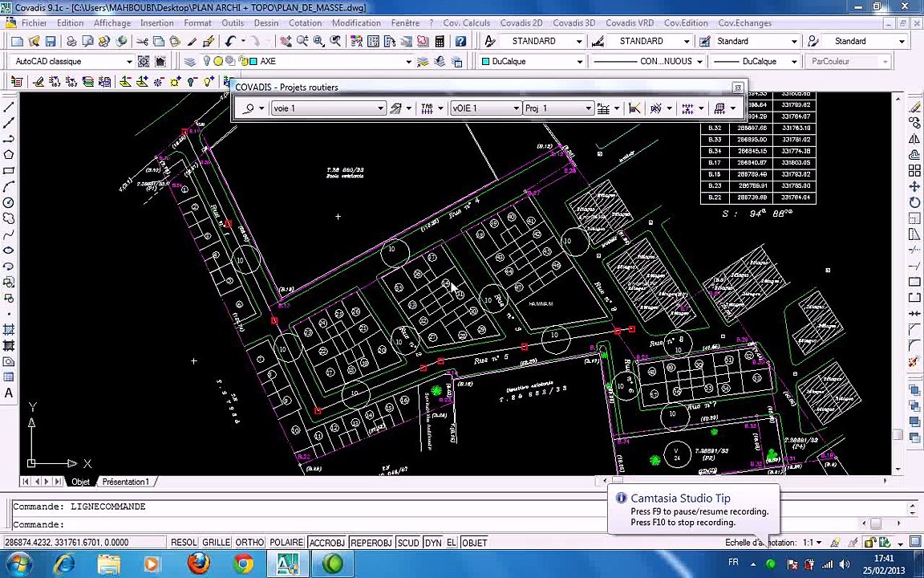
Task: Click the Print/plot icon
Action: coord(71,41)
